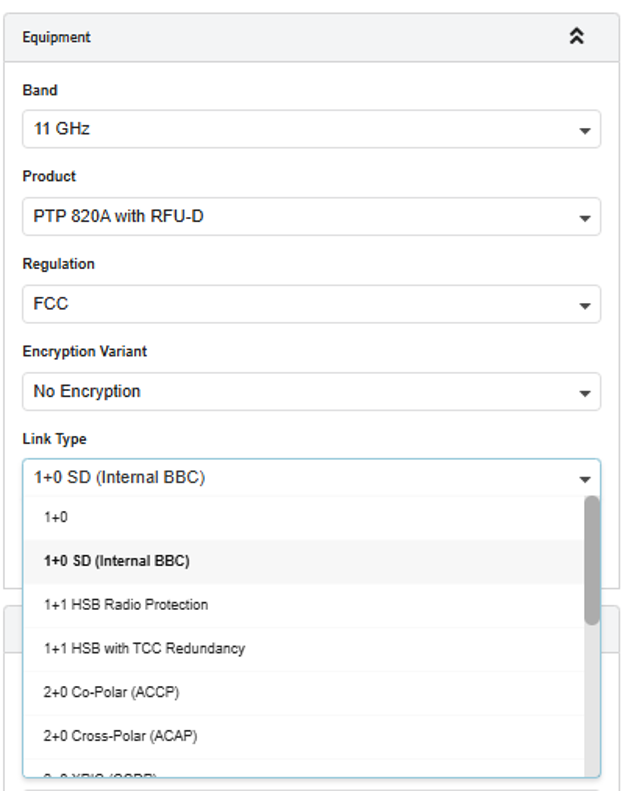This screenshot has width=628, height=791.
Task: Click the Band dropdown arrow icon
Action: coord(585,131)
